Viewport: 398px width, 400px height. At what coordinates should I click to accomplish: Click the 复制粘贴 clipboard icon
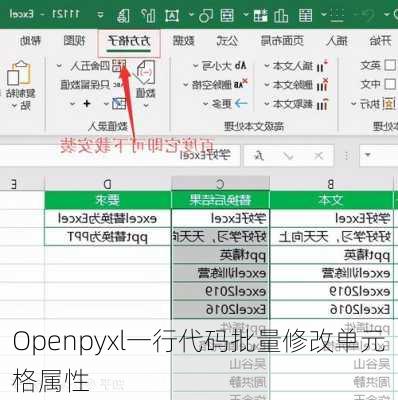point(19,74)
